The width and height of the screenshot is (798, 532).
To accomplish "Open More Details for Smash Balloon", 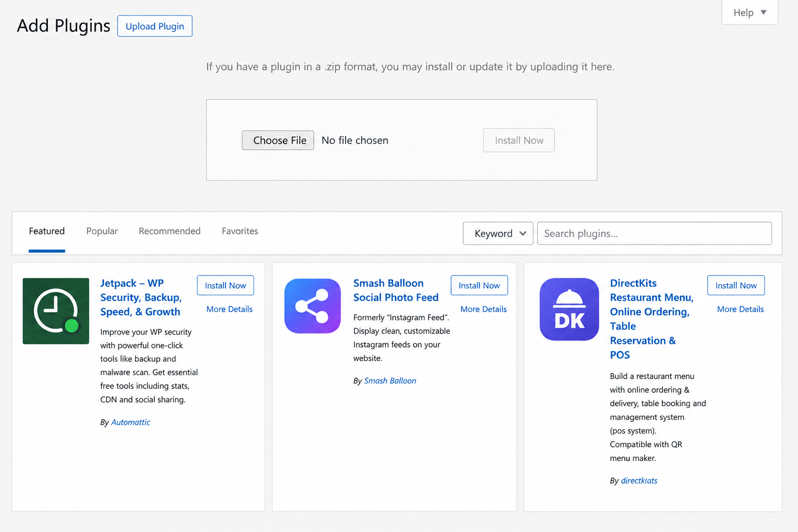I will pos(484,309).
